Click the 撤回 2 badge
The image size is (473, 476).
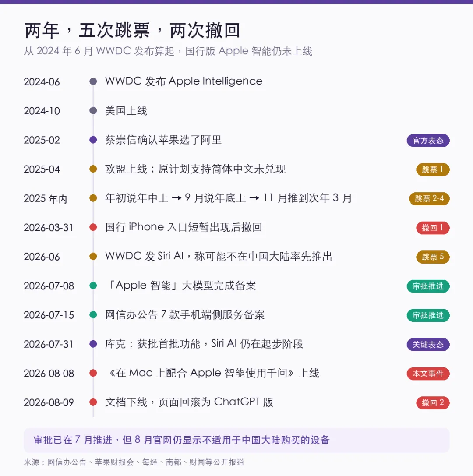(x=433, y=402)
